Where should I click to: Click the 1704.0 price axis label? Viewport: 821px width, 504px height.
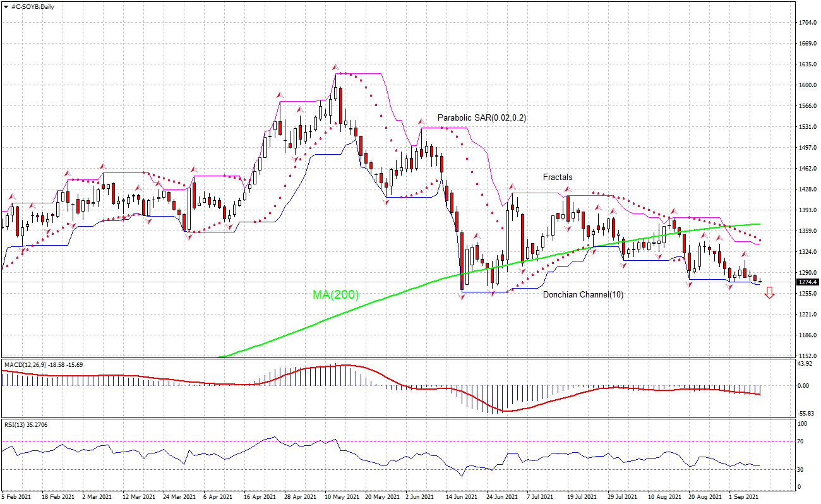(x=807, y=23)
